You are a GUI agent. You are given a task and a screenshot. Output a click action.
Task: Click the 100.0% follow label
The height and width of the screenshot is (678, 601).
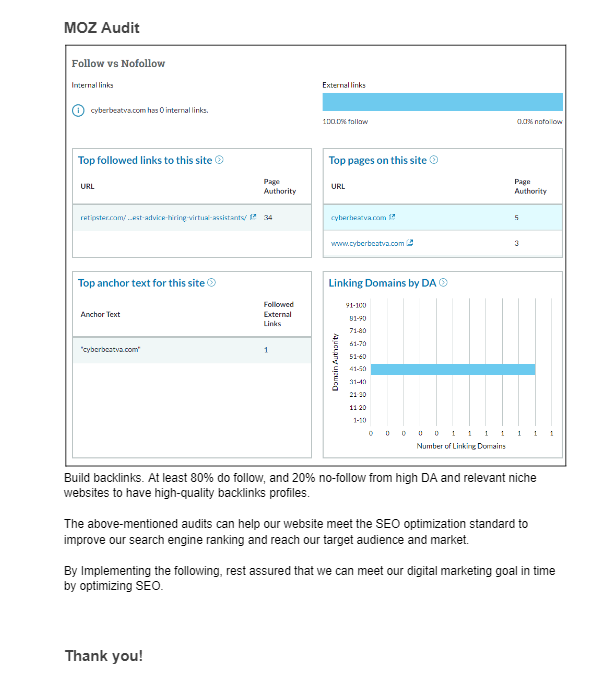tap(345, 122)
